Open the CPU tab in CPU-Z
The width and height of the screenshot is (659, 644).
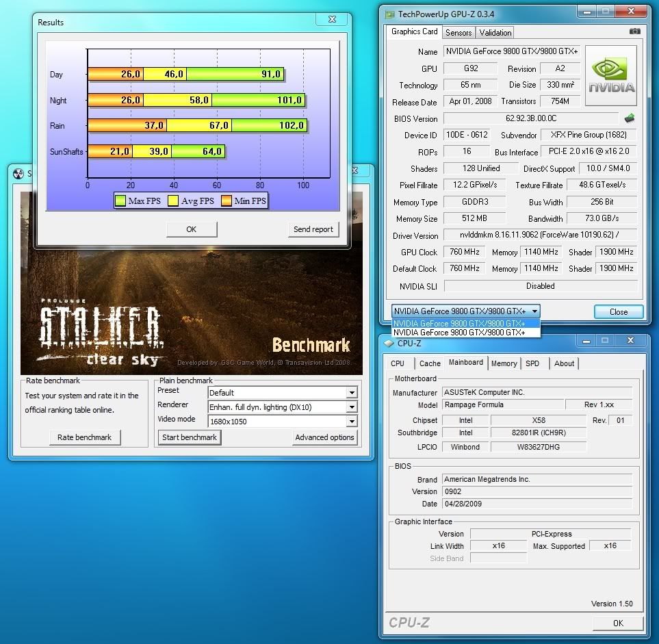click(x=397, y=363)
